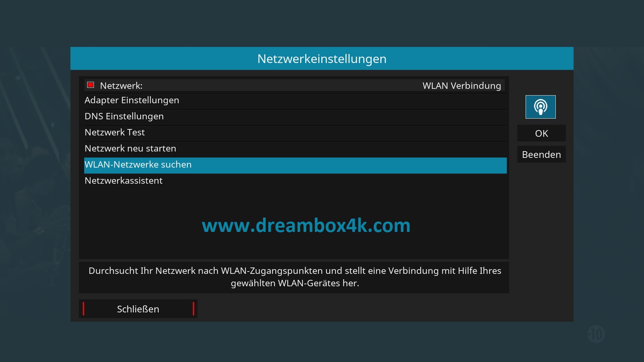Click the Beenden button

click(x=541, y=155)
